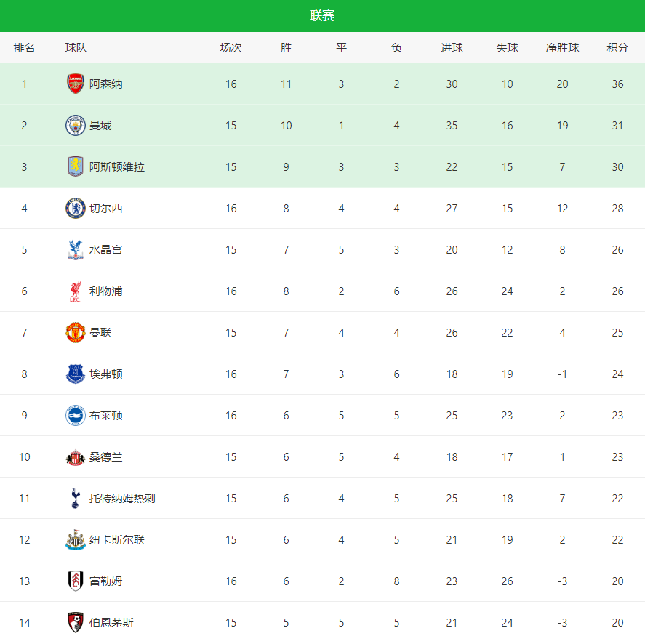
Task: Click the Aston Villa crest icon
Action: click(76, 167)
